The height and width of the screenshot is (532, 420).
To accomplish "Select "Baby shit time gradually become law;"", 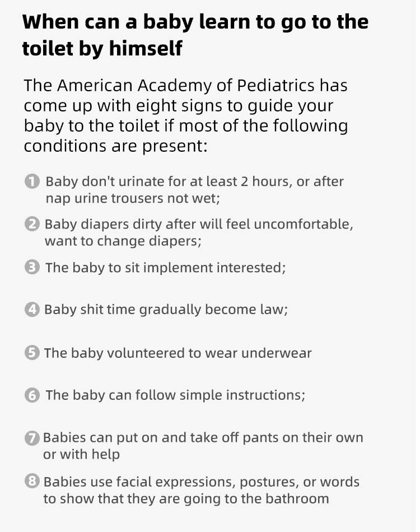I will (166, 310).
